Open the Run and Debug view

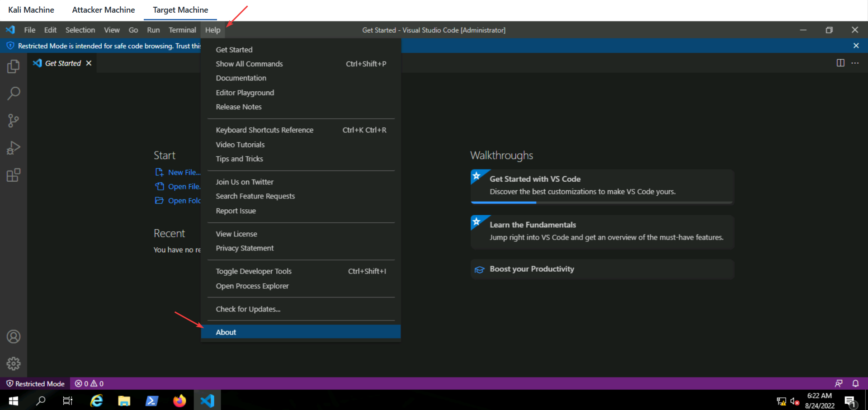pos(14,148)
